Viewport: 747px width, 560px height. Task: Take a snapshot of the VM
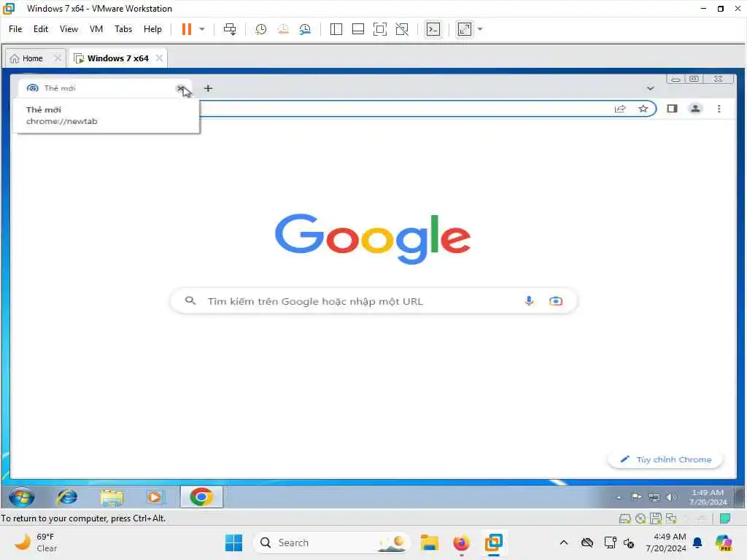pos(260,29)
